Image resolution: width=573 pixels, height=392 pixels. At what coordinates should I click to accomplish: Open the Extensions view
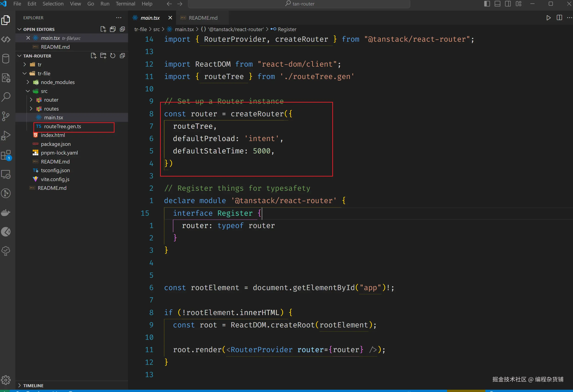(6, 155)
